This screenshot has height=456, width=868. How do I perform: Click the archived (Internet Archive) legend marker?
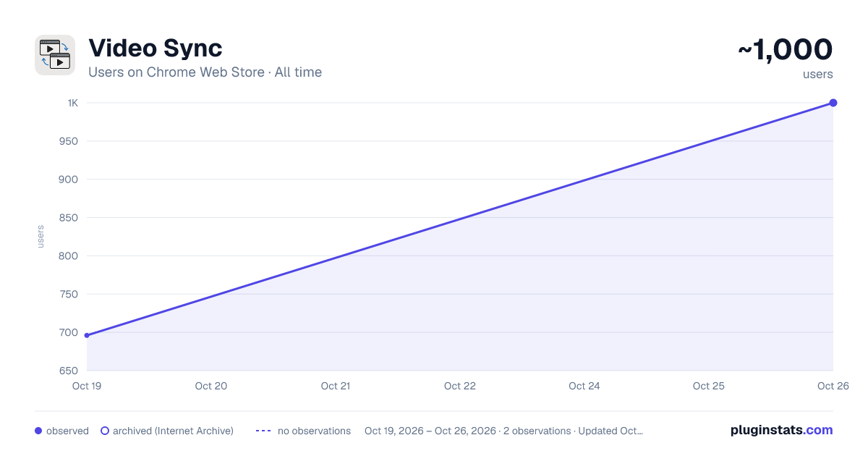tap(105, 431)
